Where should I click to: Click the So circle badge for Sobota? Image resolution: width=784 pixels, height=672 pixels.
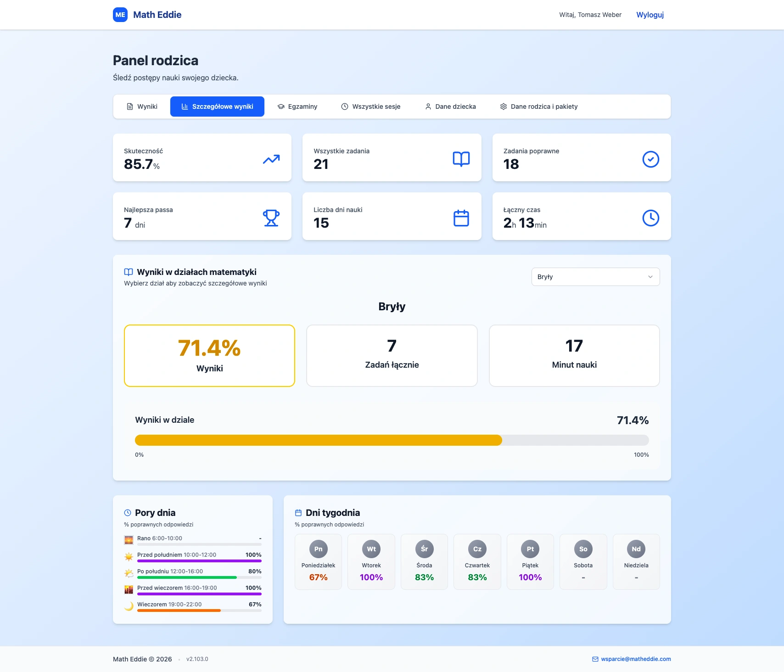pyautogui.click(x=583, y=549)
